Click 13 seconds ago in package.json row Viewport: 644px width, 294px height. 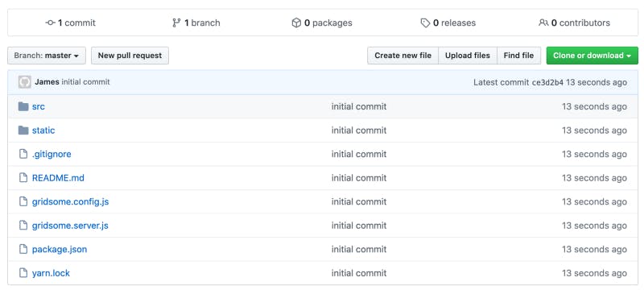coord(594,250)
